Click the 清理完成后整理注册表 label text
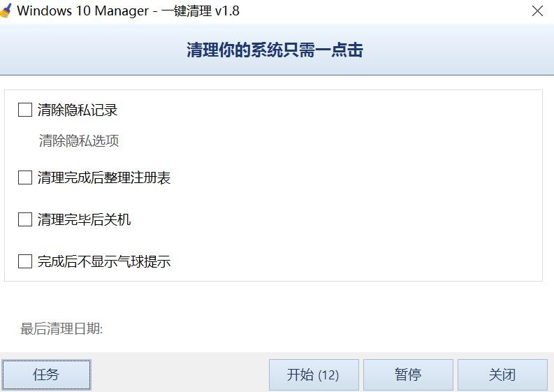The height and width of the screenshot is (392, 554). [x=104, y=177]
